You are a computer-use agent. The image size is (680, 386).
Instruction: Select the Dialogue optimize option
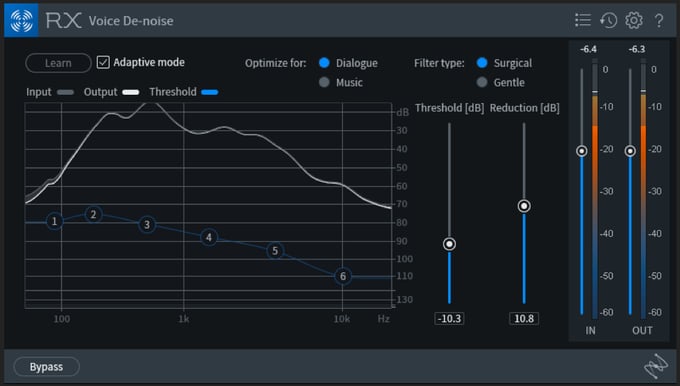point(324,63)
